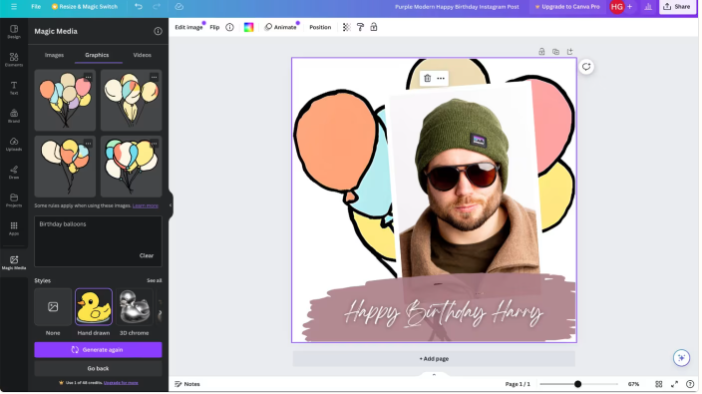Toggle the lock icon in toolbar
This screenshot has height=394, width=702.
374,27
